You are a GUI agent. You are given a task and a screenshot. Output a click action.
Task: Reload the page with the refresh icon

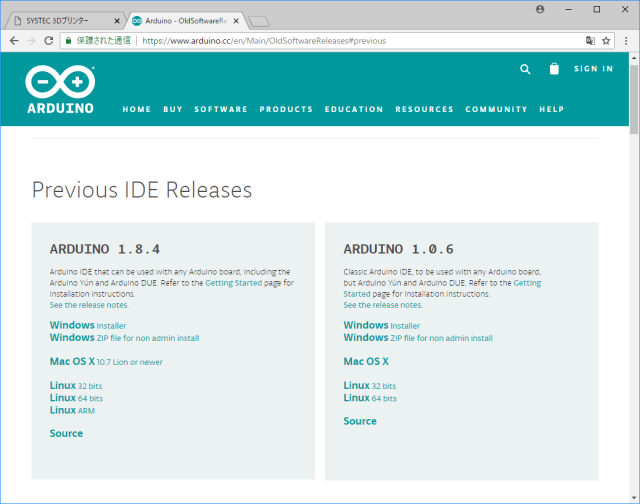(x=49, y=41)
